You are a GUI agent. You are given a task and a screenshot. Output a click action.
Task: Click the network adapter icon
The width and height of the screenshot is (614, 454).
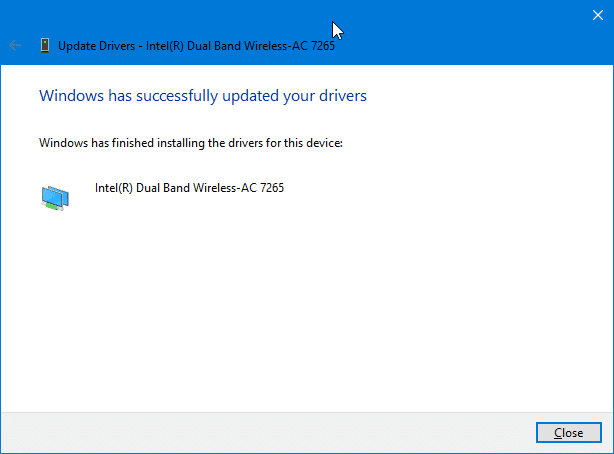tap(55, 198)
